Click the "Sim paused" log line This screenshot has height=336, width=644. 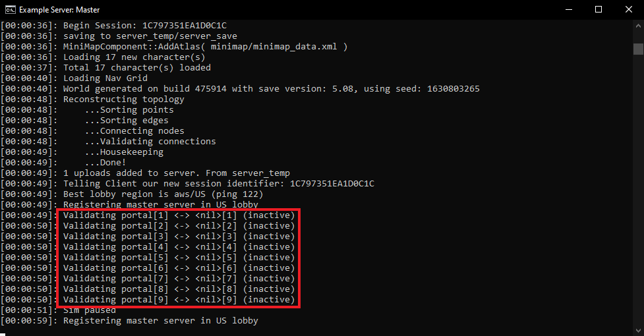(x=89, y=310)
